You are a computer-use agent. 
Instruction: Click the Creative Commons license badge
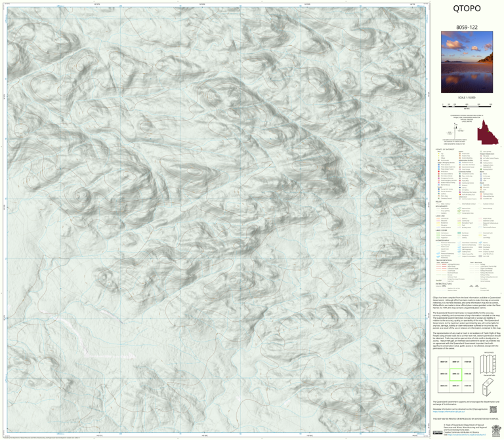[x=437, y=433]
